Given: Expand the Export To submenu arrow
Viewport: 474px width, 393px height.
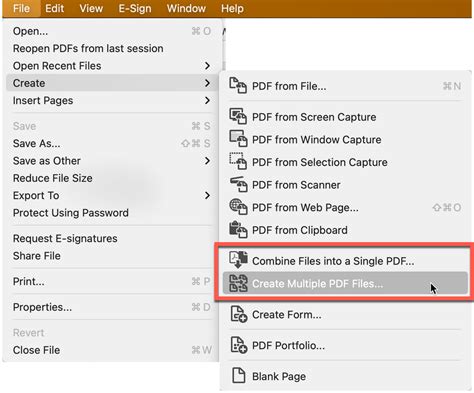Looking at the screenshot, I should (x=207, y=195).
